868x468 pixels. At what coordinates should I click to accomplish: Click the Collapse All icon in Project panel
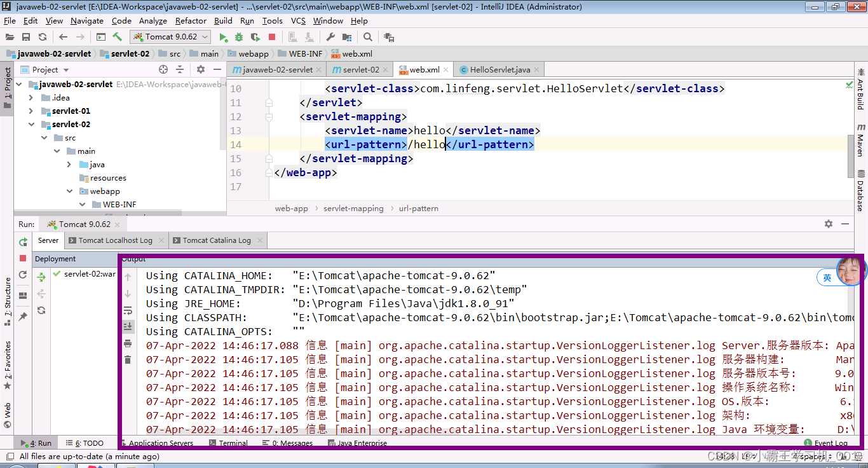(x=180, y=69)
